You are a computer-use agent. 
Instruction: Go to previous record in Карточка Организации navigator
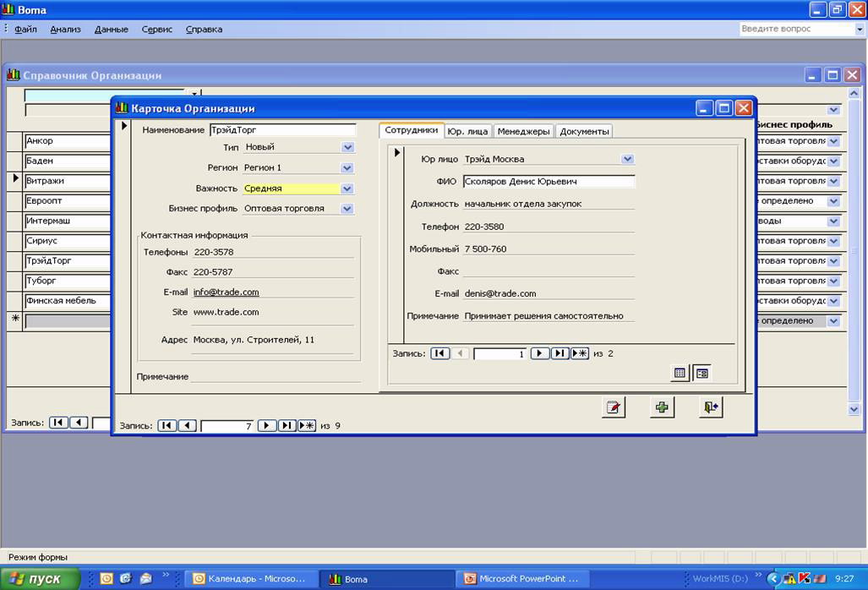188,426
